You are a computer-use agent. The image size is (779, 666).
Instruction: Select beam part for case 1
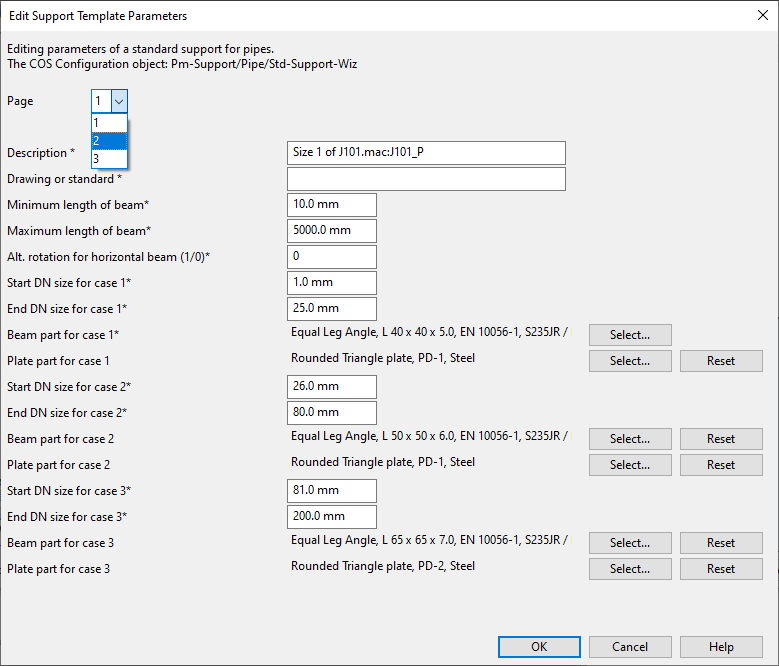click(x=629, y=335)
